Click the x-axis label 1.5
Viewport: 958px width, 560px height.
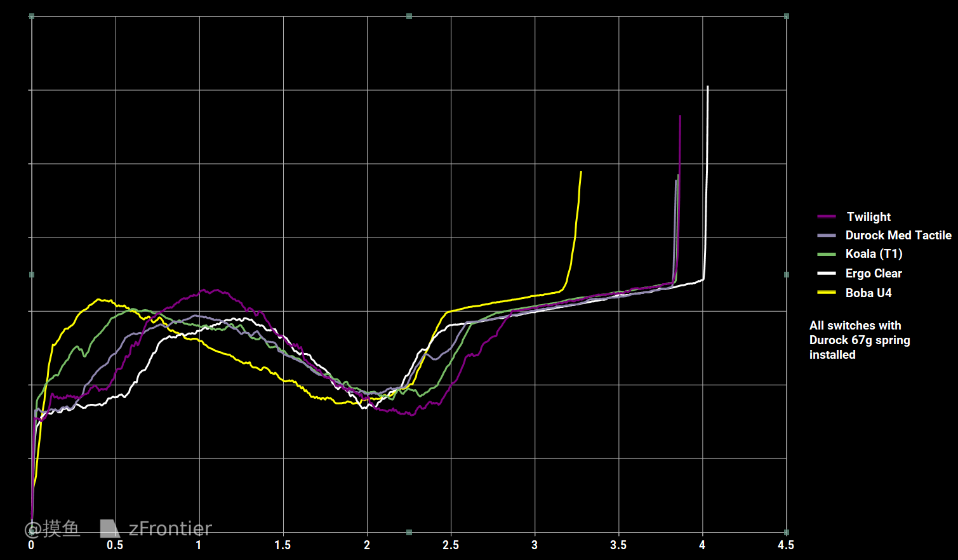pos(283,545)
